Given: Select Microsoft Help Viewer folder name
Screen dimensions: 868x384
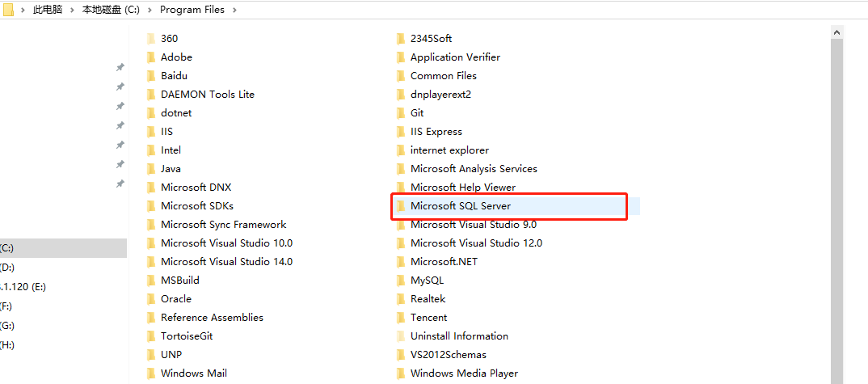Looking at the screenshot, I should point(463,188).
